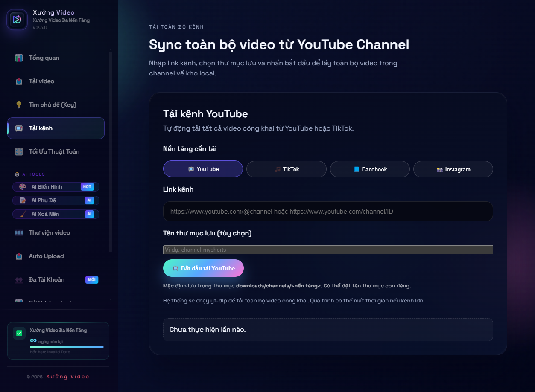Image resolution: width=535 pixels, height=392 pixels.
Task: Click the AI Phụ Đề note icon
Action: click(23, 200)
